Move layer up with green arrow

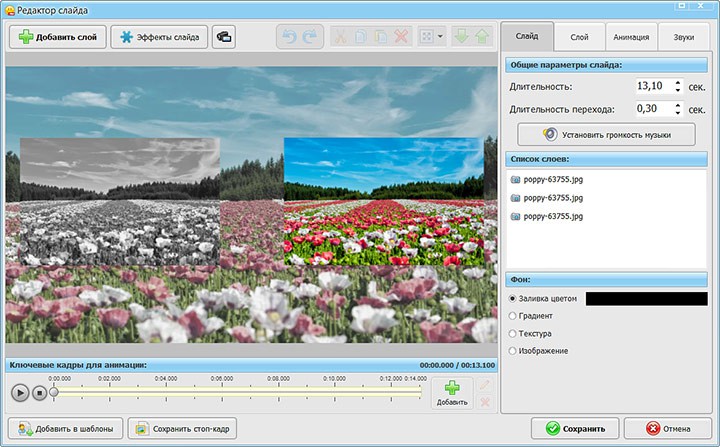pyautogui.click(x=483, y=38)
